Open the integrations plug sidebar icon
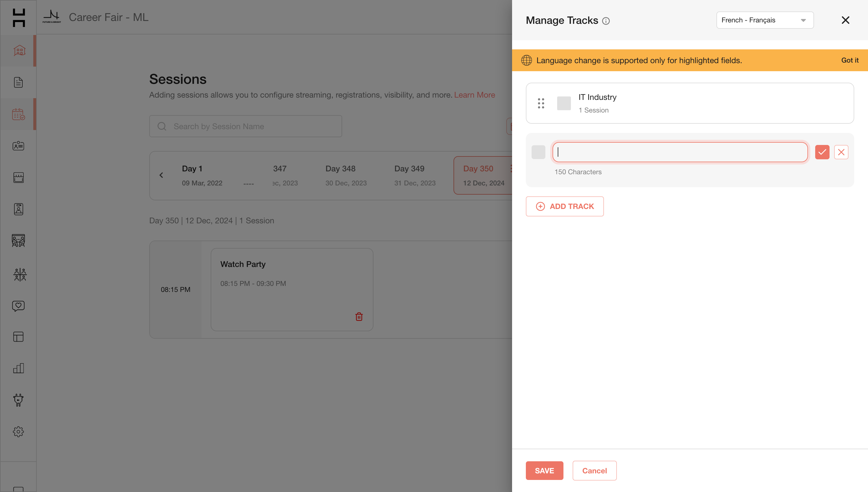 click(19, 400)
